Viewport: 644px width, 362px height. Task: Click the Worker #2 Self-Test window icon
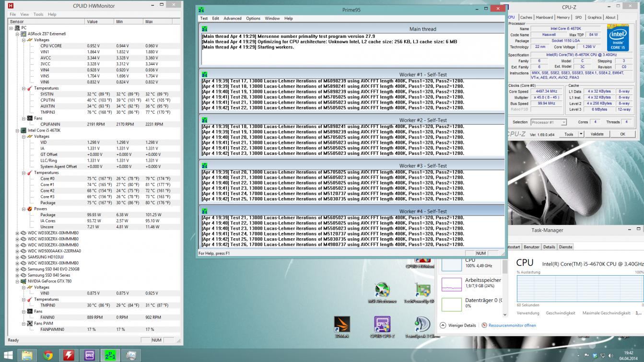205,120
